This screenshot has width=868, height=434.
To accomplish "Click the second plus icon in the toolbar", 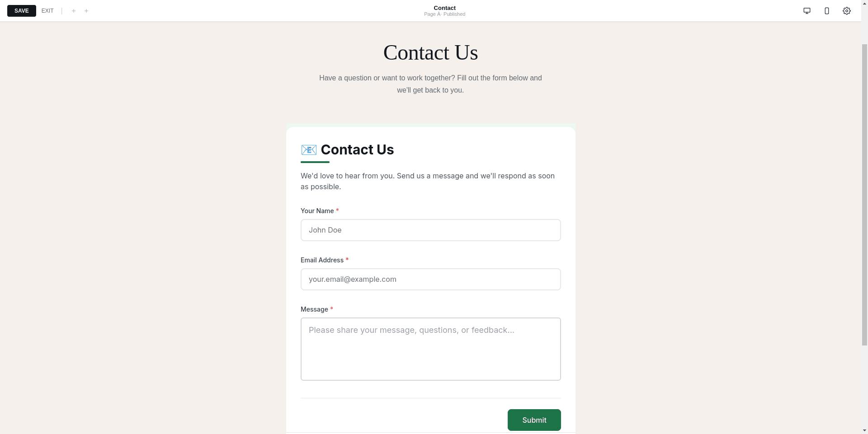I will [x=86, y=10].
